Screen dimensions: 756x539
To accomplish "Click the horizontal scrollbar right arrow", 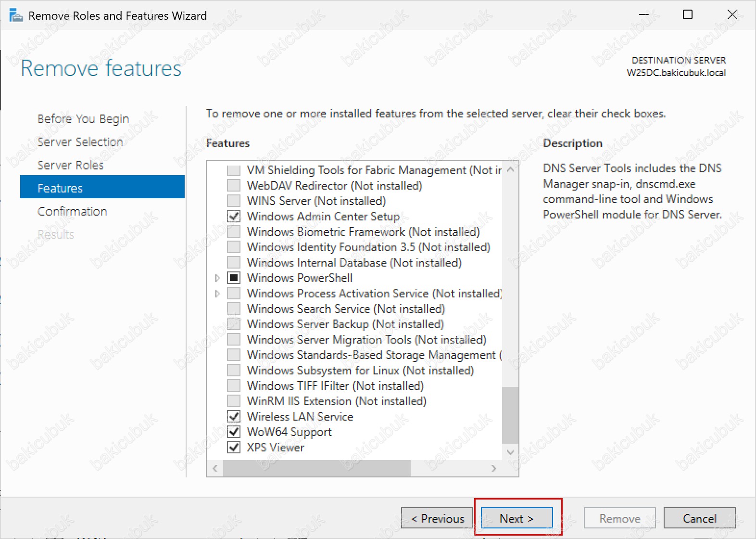I will point(494,468).
